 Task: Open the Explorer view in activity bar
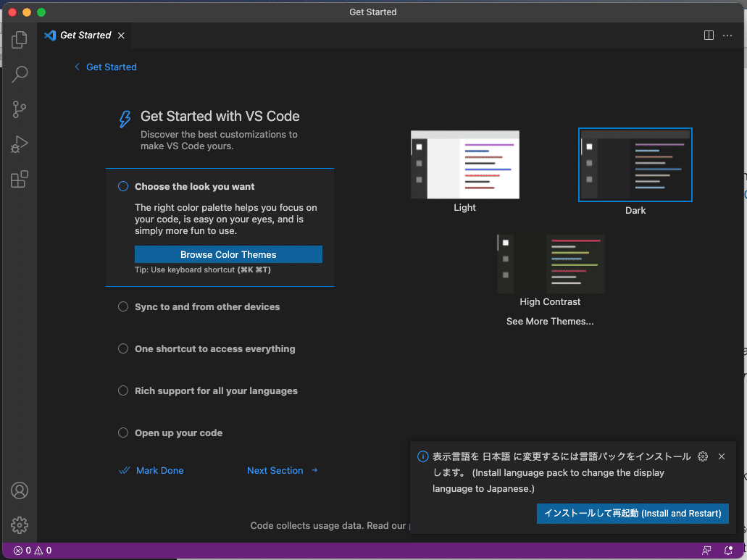(x=20, y=39)
